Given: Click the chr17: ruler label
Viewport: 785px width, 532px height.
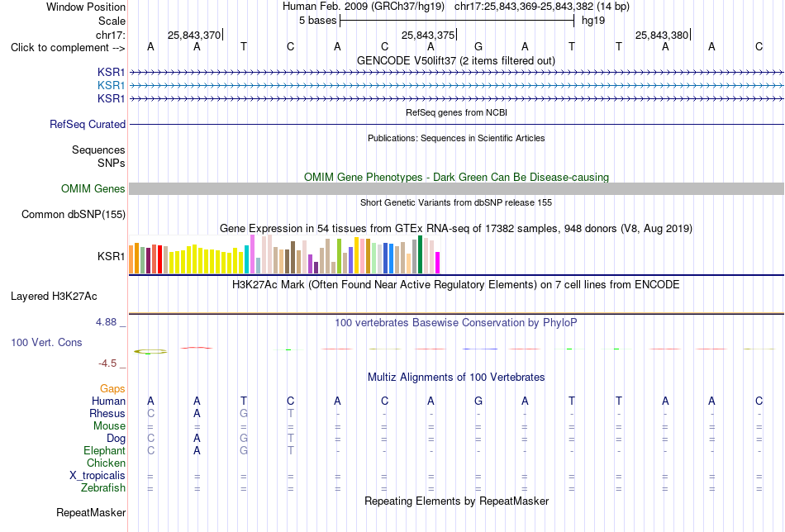Looking at the screenshot, I should pos(110,35).
